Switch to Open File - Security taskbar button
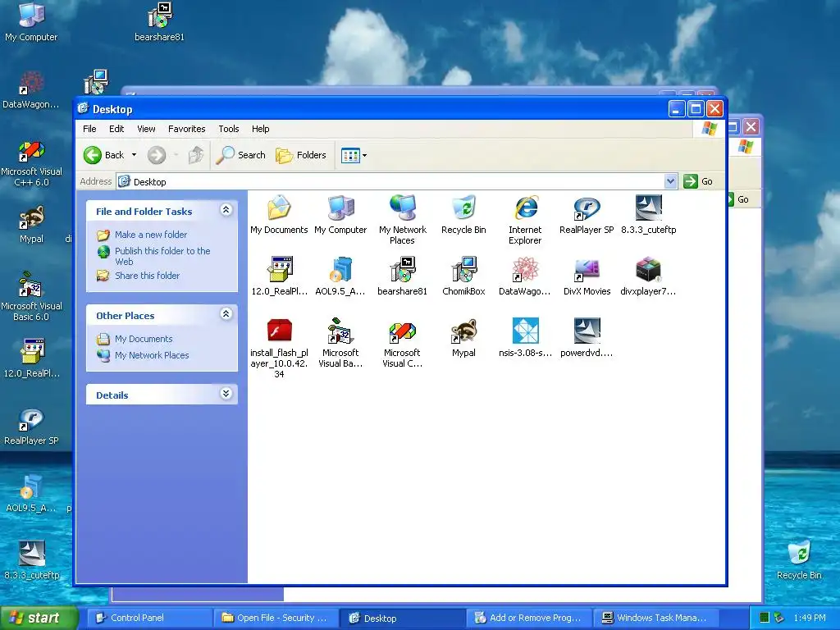840x630 pixels. [276, 618]
